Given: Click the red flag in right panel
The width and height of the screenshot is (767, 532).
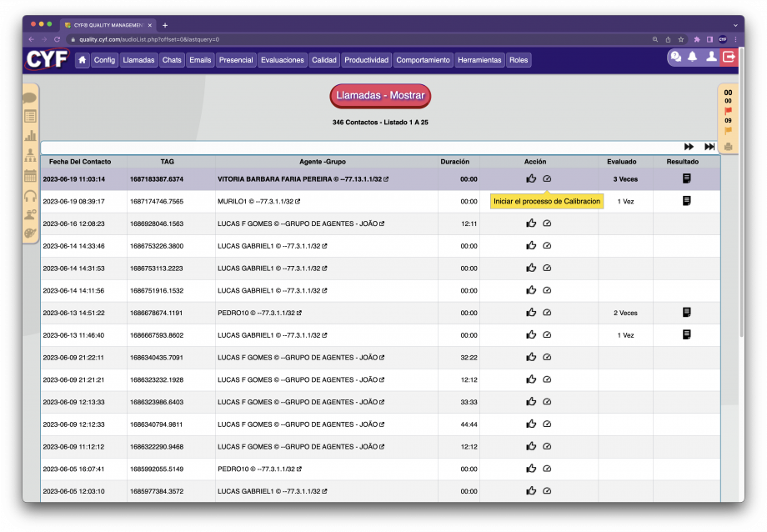Looking at the screenshot, I should point(728,111).
